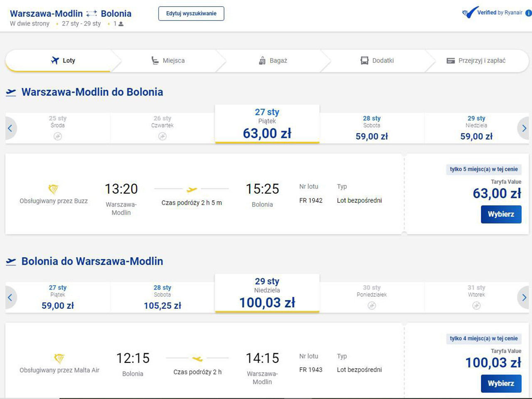Click the luggage icon for Bagaż

(x=262, y=61)
